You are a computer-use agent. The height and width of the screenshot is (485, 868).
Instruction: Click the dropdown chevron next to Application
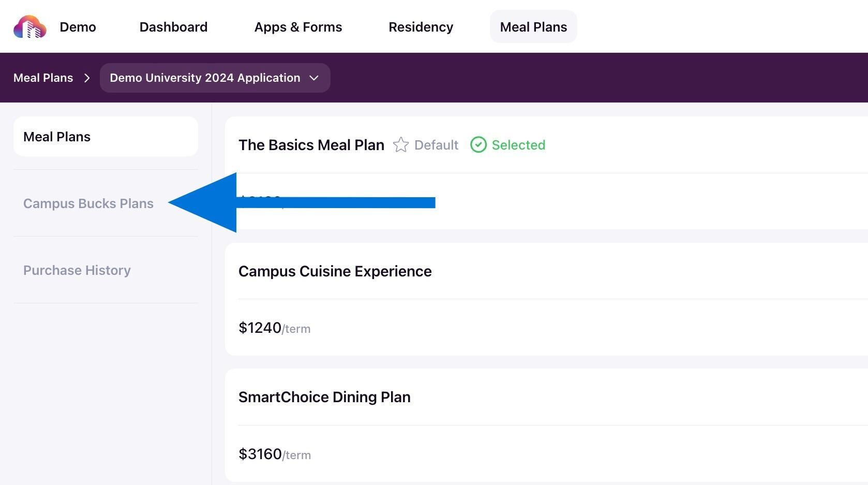314,78
